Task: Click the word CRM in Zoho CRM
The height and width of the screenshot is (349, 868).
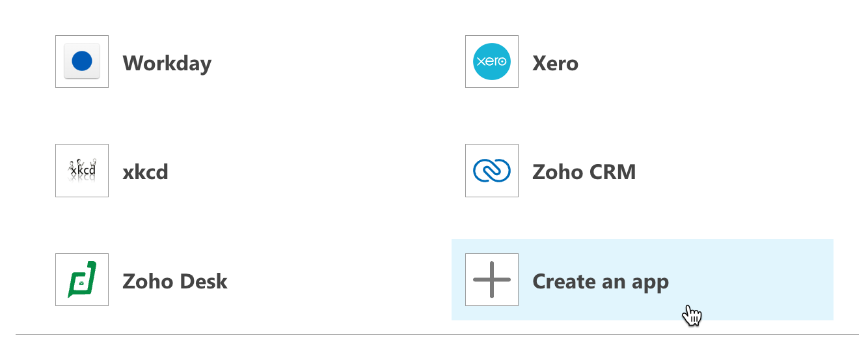Action: coord(610,172)
